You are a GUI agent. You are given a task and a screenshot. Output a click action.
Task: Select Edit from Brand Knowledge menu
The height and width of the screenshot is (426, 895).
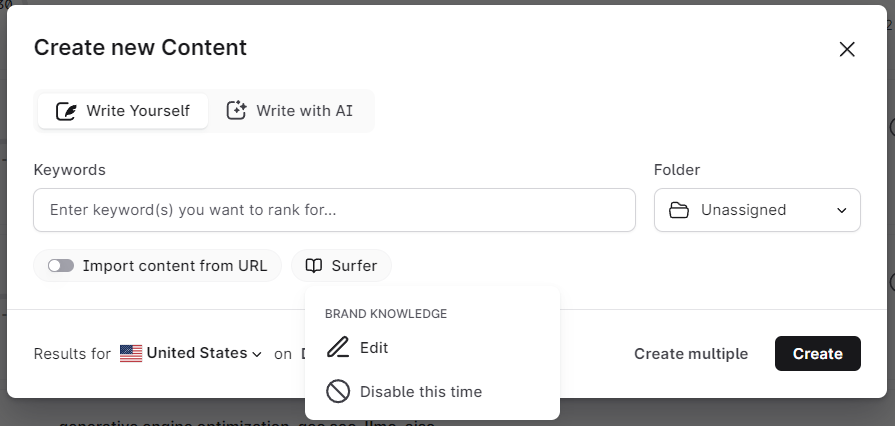pyautogui.click(x=374, y=348)
